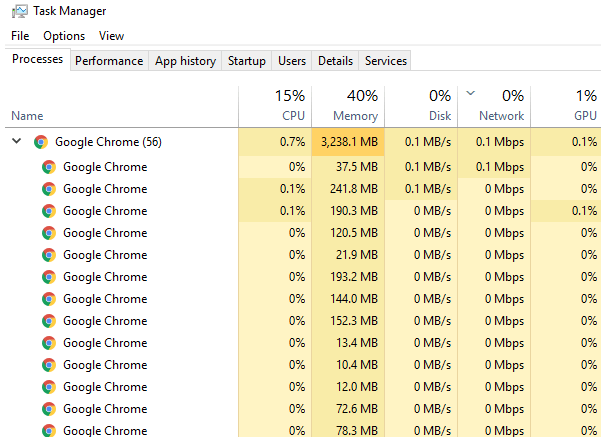Click Chrome icon of the 120.5 MB process
This screenshot has width=601, height=439.
[x=49, y=233]
